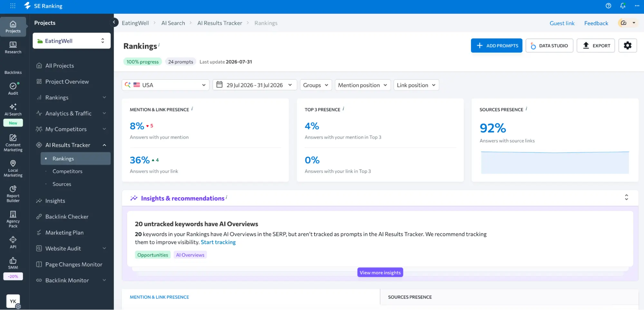Viewport: 644px width, 310px height.
Task: Open Marketing Plan
Action: pos(64,232)
